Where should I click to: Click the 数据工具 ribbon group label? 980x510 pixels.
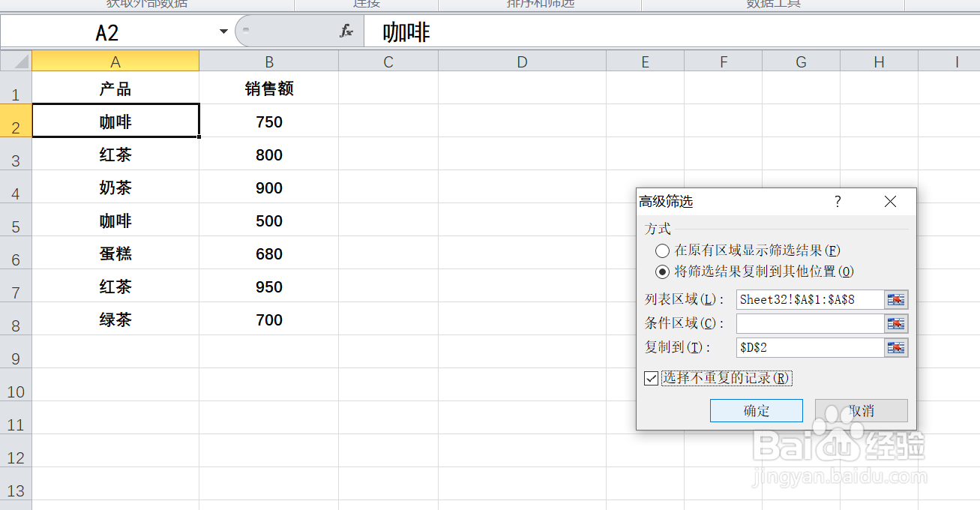pyautogui.click(x=774, y=4)
